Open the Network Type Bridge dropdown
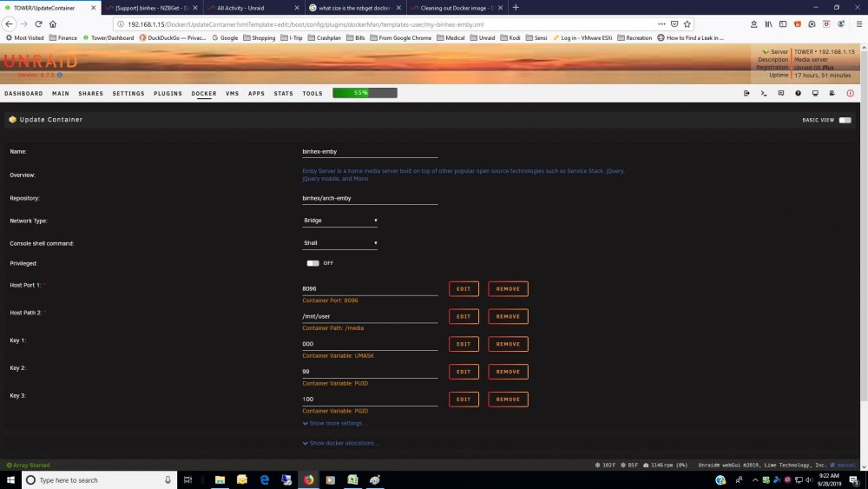The width and height of the screenshot is (868, 489). point(340,221)
